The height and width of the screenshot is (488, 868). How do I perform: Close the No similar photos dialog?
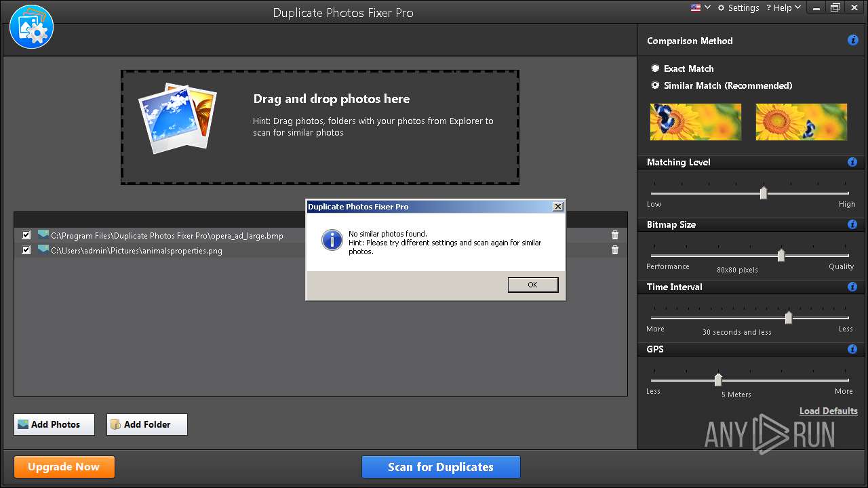(558, 207)
